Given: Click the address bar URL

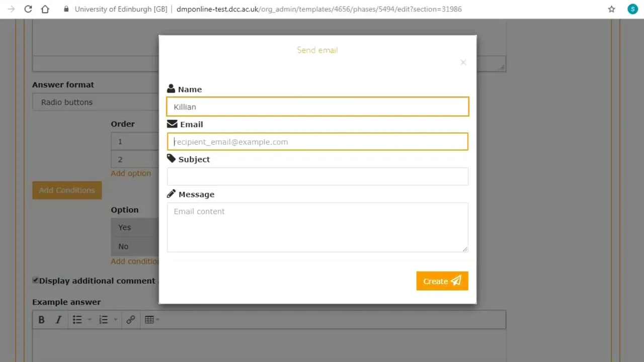Looking at the screenshot, I should tap(319, 9).
